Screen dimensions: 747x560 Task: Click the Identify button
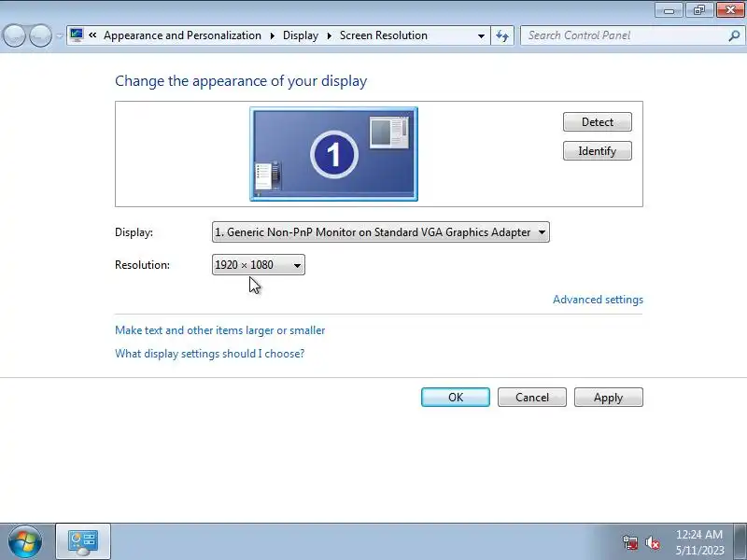coord(598,151)
